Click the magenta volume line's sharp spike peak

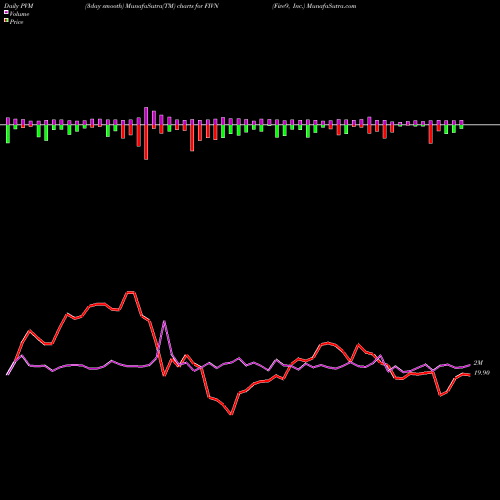164,321
